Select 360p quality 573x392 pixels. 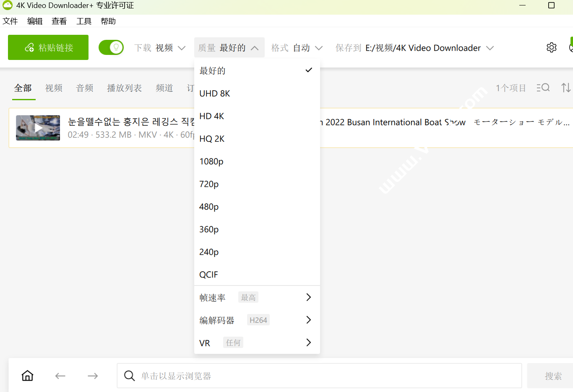[x=257, y=229]
